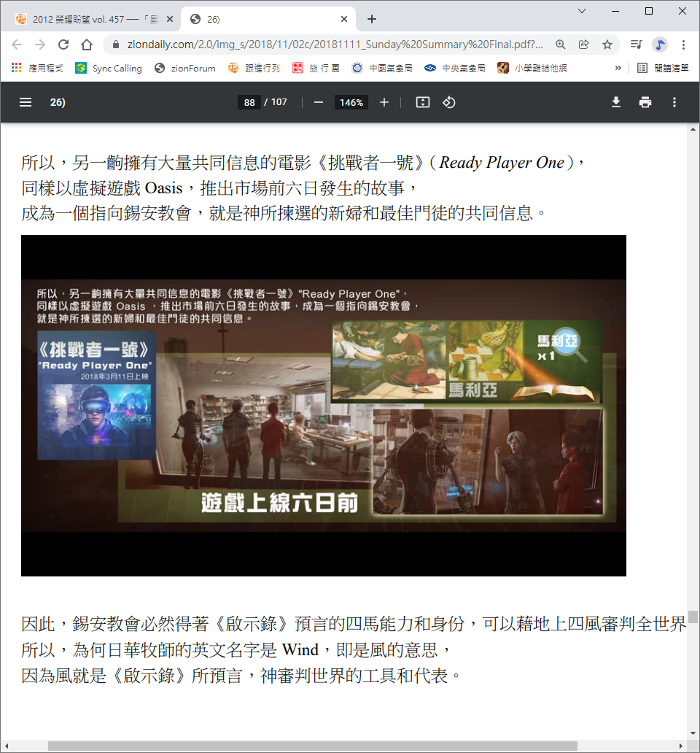
Task: Open Sync Calling bookmark
Action: coord(109,68)
